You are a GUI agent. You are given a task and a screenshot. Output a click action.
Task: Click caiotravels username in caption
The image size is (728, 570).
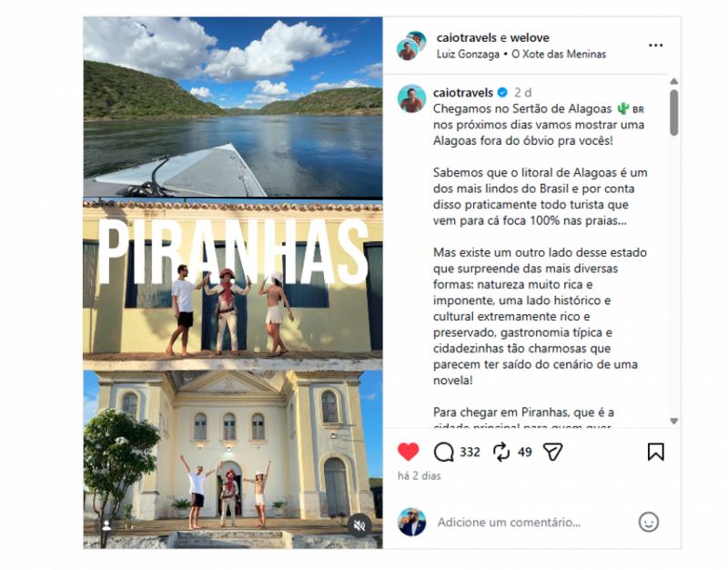click(x=463, y=93)
